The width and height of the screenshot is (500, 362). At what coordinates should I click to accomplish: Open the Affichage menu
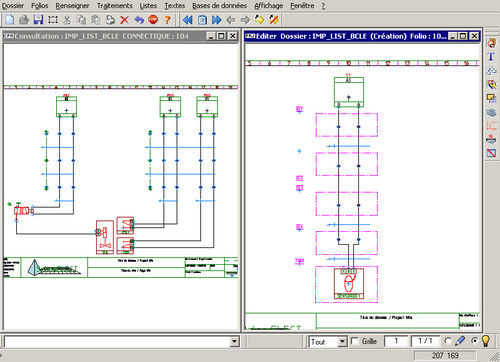tap(269, 6)
